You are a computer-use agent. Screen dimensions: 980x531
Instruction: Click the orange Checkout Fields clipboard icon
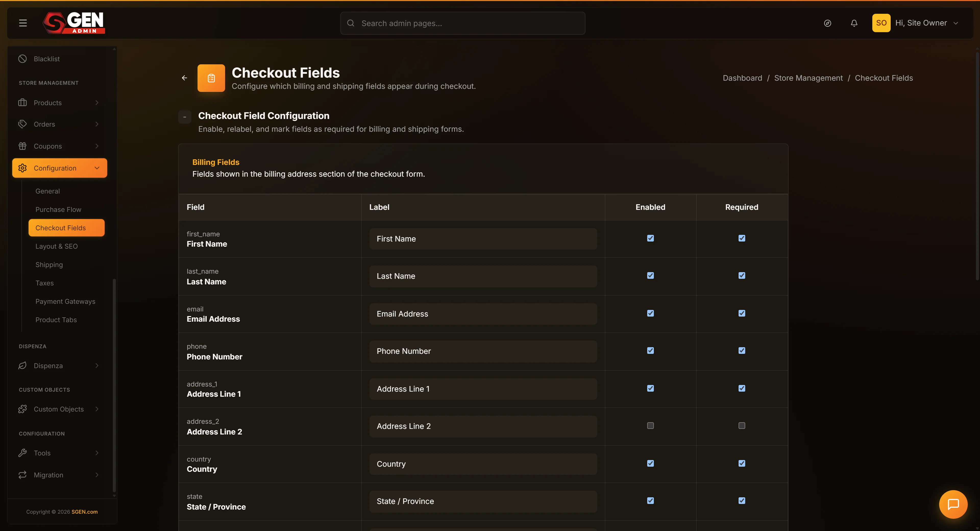pyautogui.click(x=211, y=78)
